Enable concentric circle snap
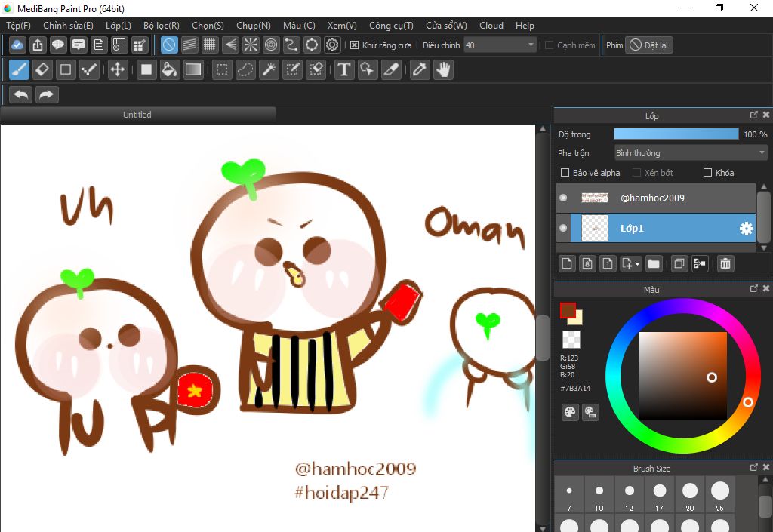 coord(271,45)
